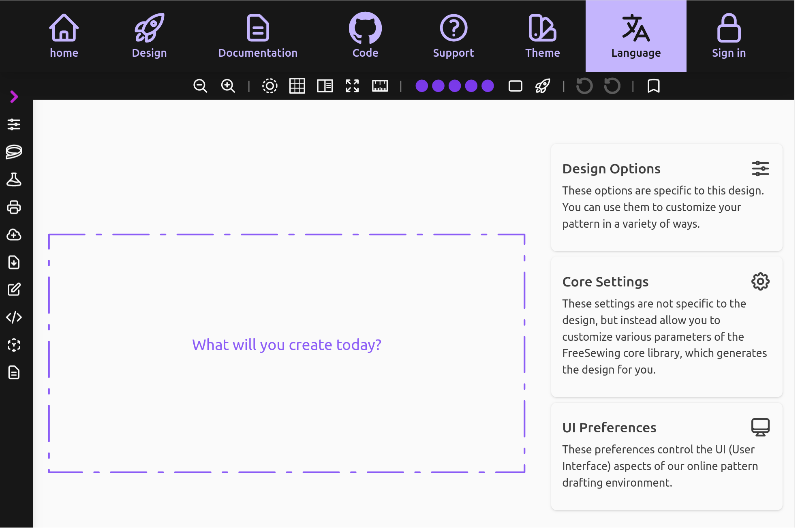The image size is (800, 532).
Task: Select the grid view icon
Action: [x=297, y=86]
